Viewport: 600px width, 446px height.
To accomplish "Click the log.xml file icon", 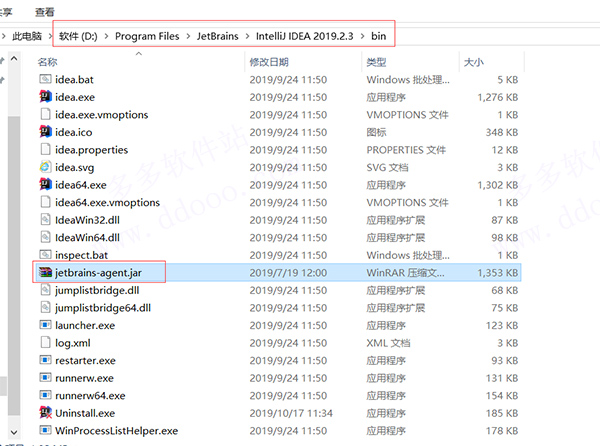I will 45,342.
